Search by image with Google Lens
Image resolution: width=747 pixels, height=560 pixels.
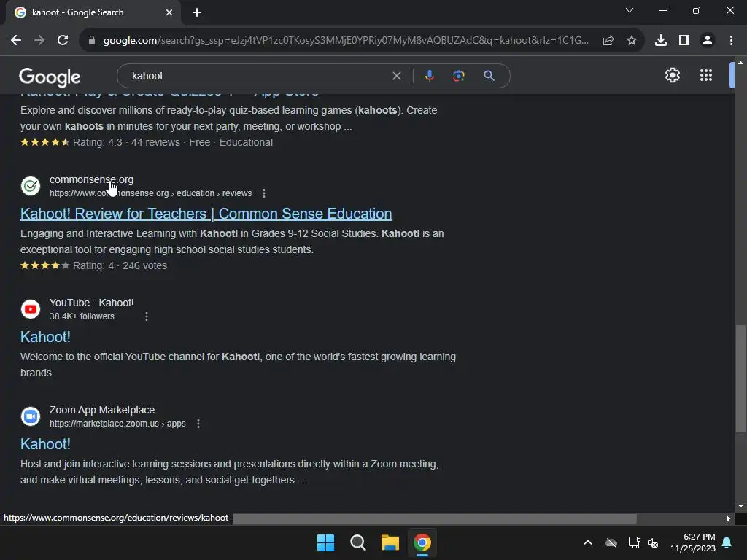(x=458, y=76)
